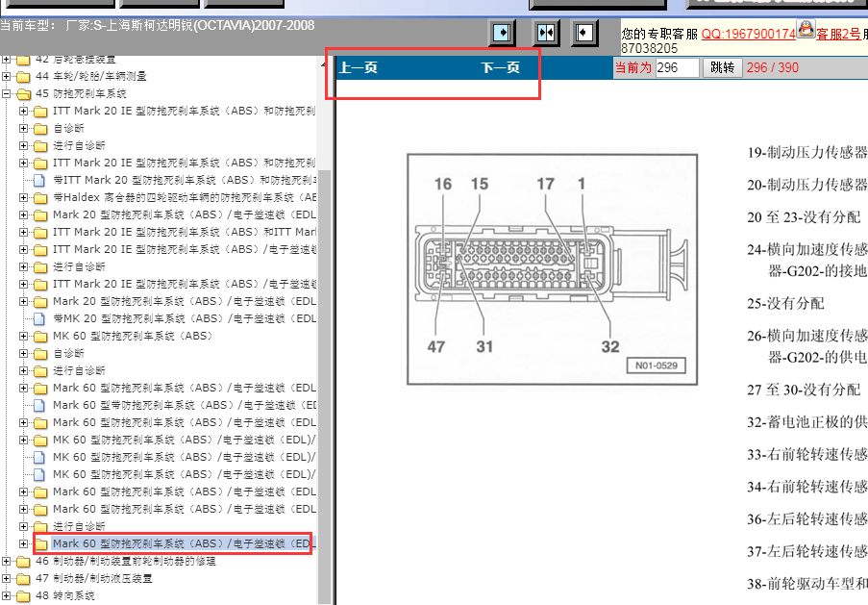Go to previous page with 上一页
This screenshot has width=868, height=605.
pyautogui.click(x=359, y=67)
